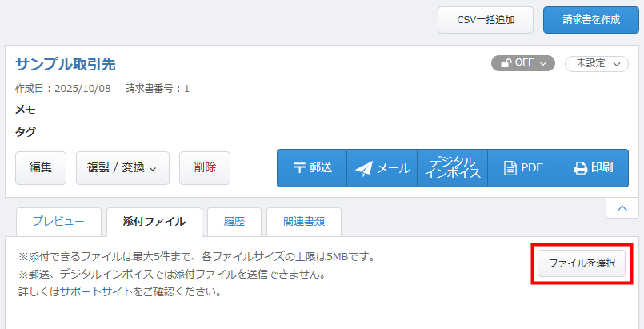This screenshot has width=644, height=329.
Task: Click the ファイルを選択 button
Action: (582, 263)
